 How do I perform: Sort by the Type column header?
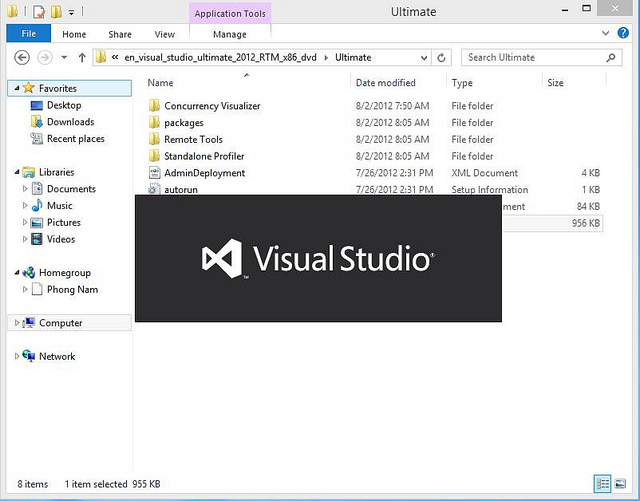pyautogui.click(x=462, y=83)
